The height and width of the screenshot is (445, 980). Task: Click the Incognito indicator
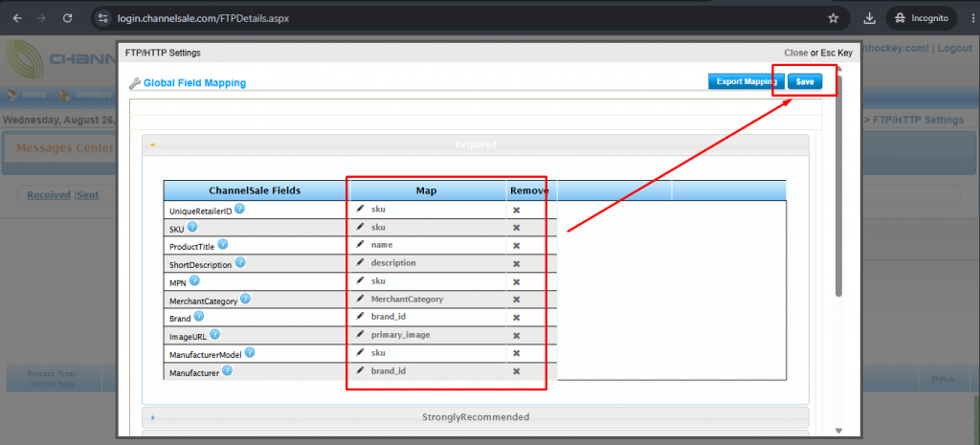pyautogui.click(x=922, y=18)
